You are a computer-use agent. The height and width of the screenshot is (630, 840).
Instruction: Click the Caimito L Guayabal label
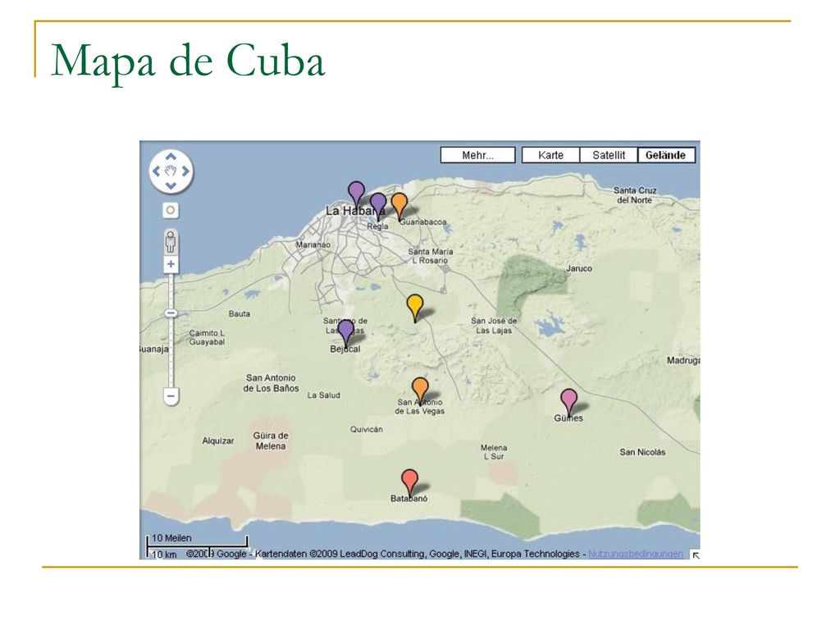pos(207,337)
